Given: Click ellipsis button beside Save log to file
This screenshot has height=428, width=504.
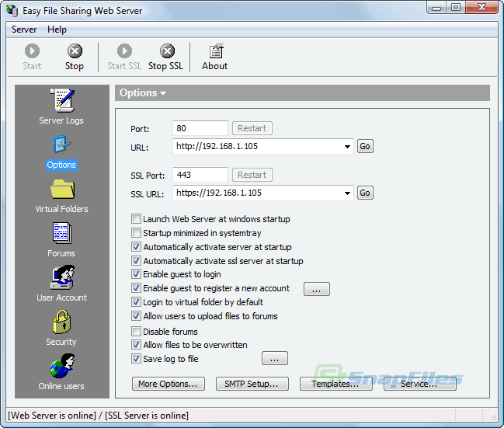Looking at the screenshot, I should coord(275,359).
